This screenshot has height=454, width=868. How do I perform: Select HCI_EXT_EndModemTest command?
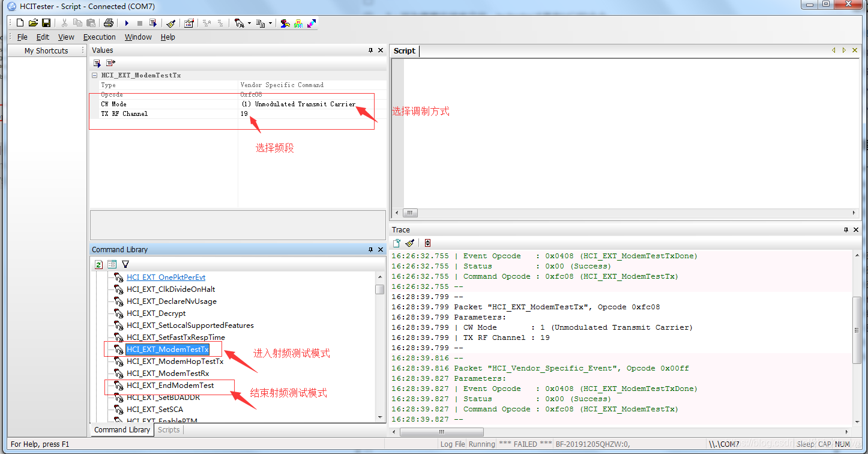170,386
